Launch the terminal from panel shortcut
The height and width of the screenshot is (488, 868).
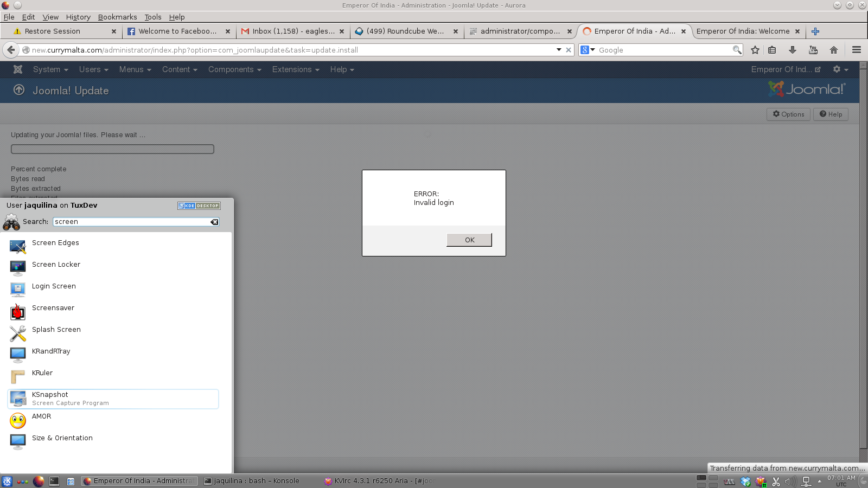pos(54,481)
